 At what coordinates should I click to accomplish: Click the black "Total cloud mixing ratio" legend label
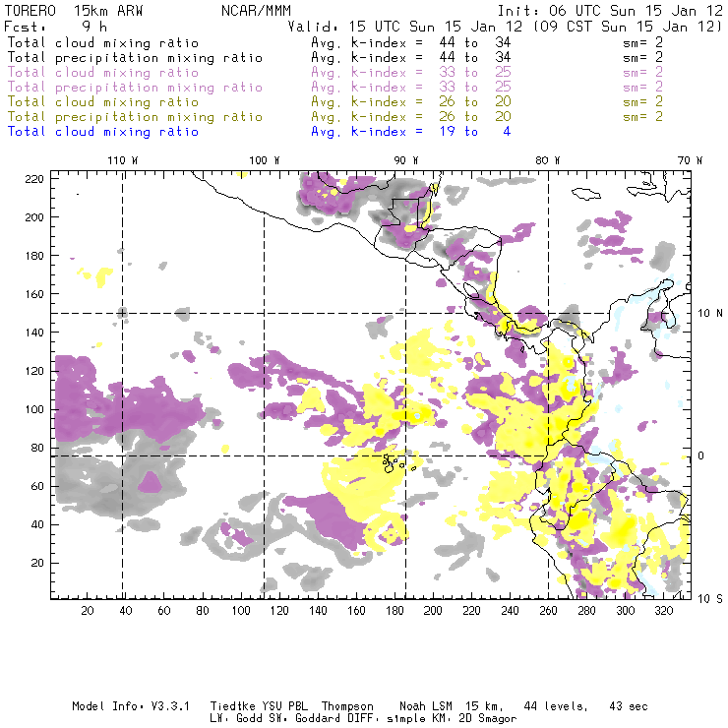tap(103, 43)
